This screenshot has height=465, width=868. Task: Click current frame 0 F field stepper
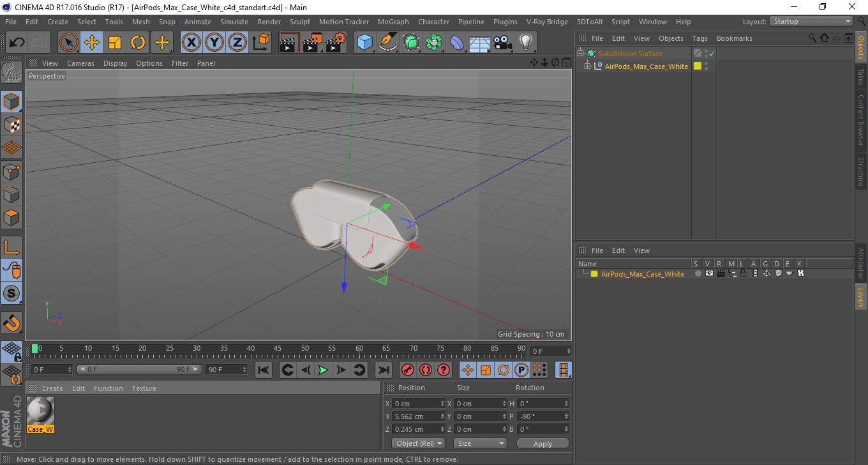click(x=70, y=370)
